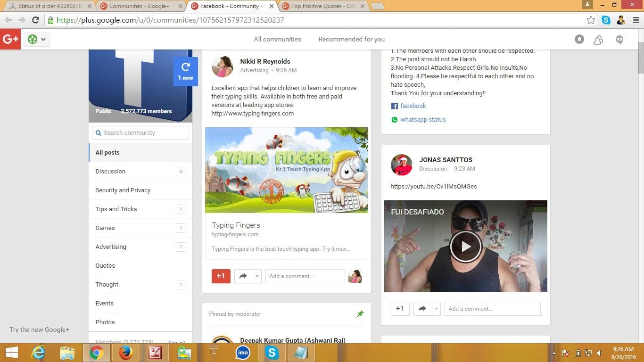
Task: Reload the page using the browser refresh icon
Action: [x=35, y=20]
